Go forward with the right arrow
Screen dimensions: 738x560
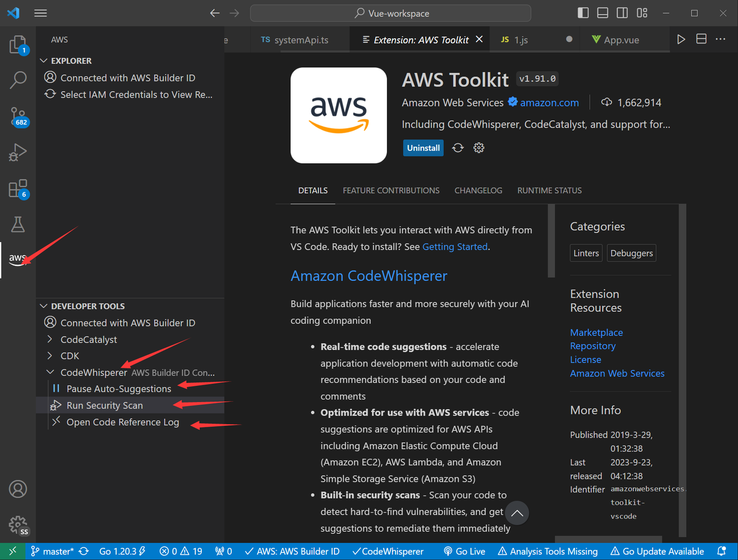tap(234, 13)
